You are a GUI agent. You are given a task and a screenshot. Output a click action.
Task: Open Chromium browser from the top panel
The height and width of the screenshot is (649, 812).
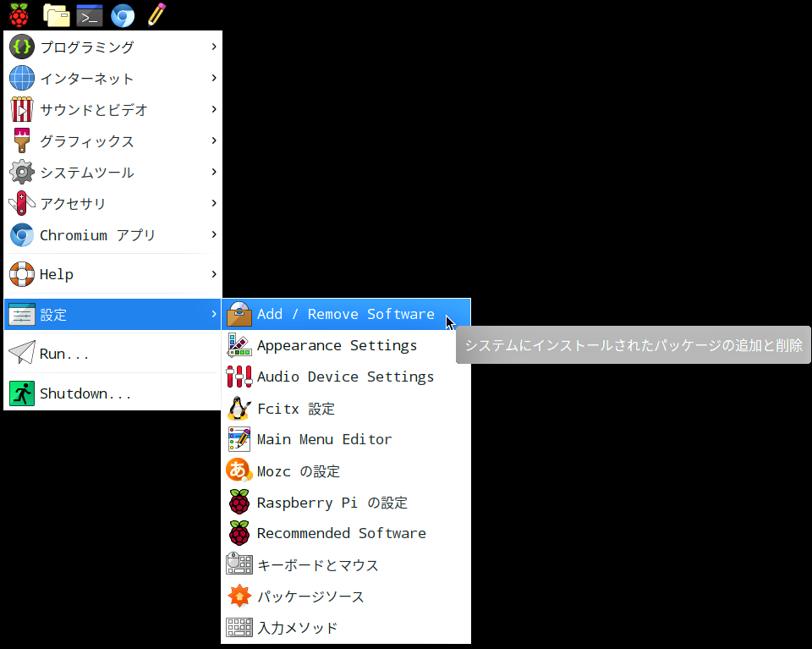[x=123, y=15]
